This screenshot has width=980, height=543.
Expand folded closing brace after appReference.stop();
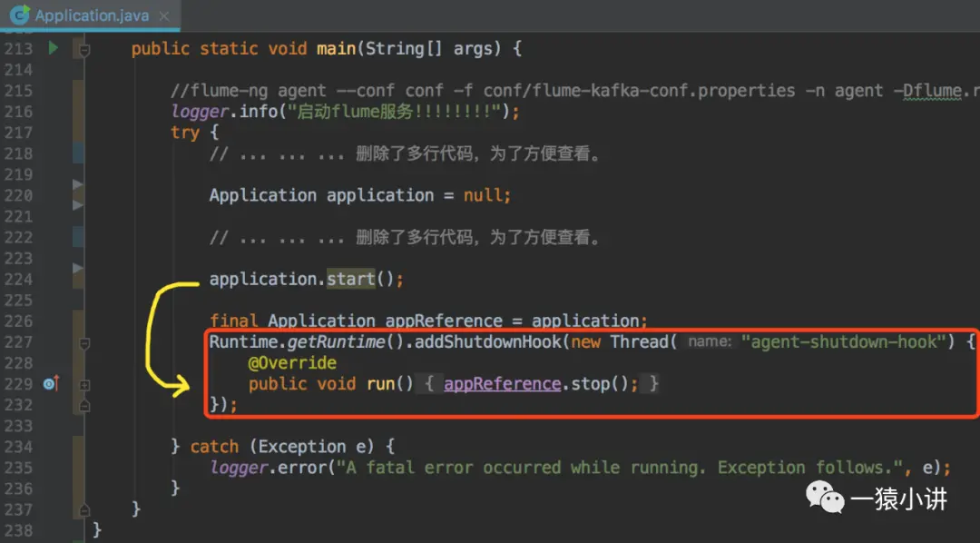[653, 383]
